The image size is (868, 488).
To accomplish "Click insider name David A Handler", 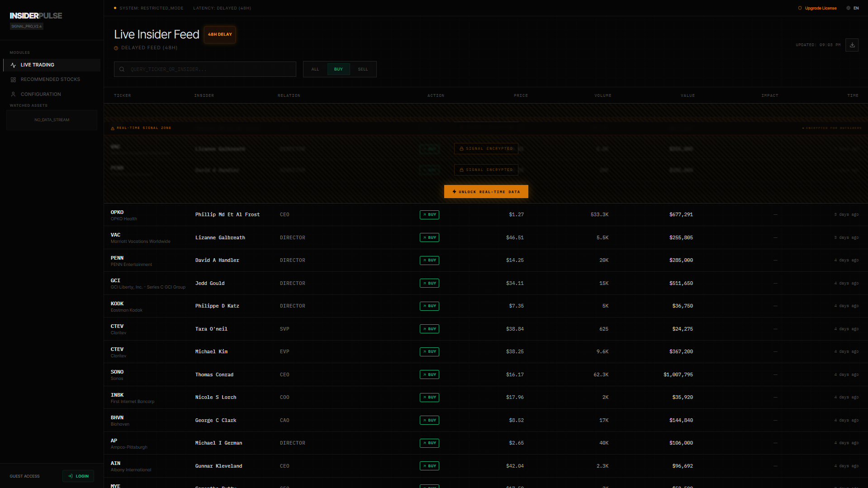I will click(217, 261).
